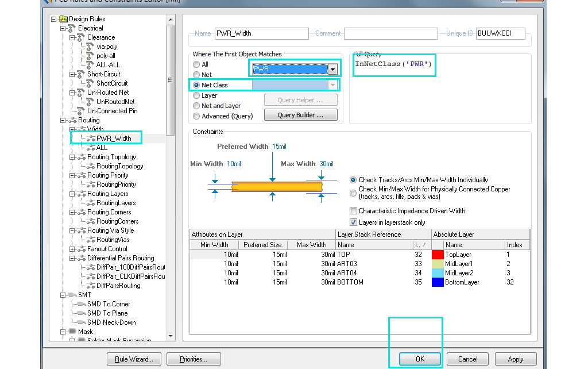Image resolution: width=588 pixels, height=369 pixels.
Task: Click the red TopLayer color swatch
Action: 438,255
